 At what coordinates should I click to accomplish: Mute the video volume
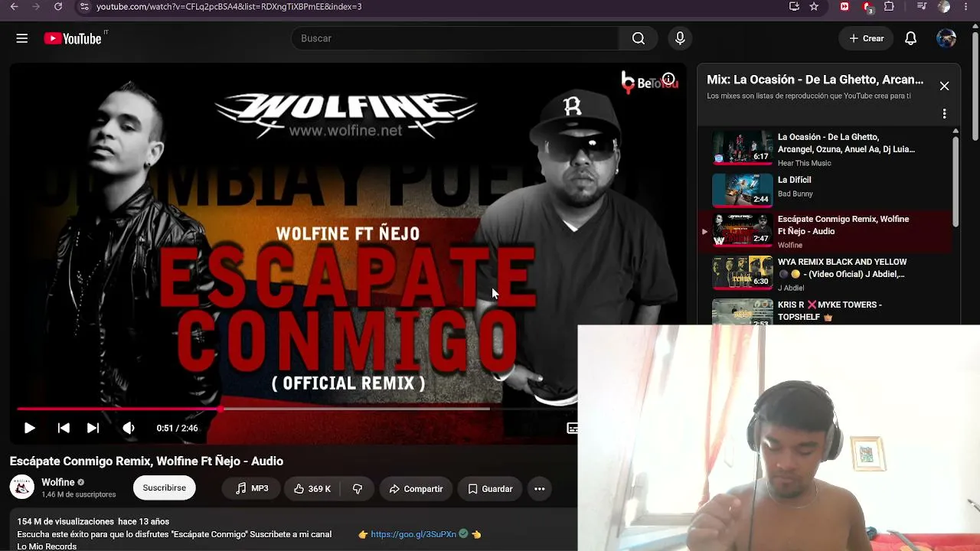tap(129, 428)
